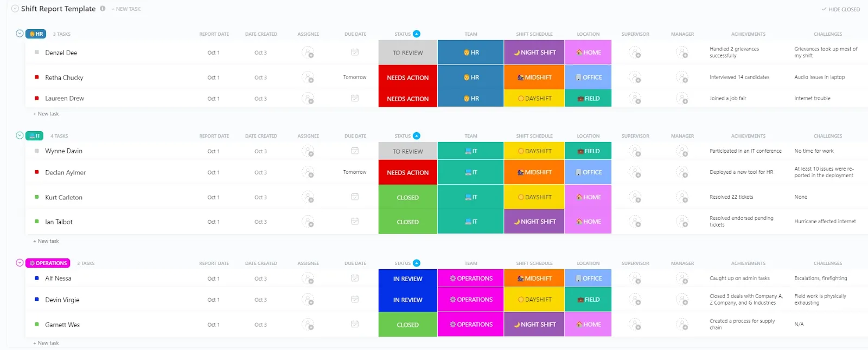Edit 'Resolved 22 tickets' achievements cell
868x350 pixels.
pos(731,197)
